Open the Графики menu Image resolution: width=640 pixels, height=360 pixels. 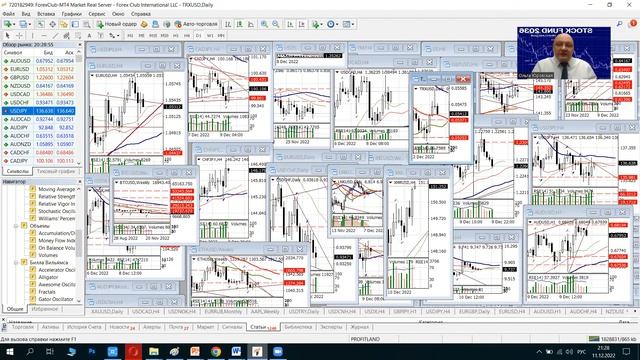coord(72,14)
